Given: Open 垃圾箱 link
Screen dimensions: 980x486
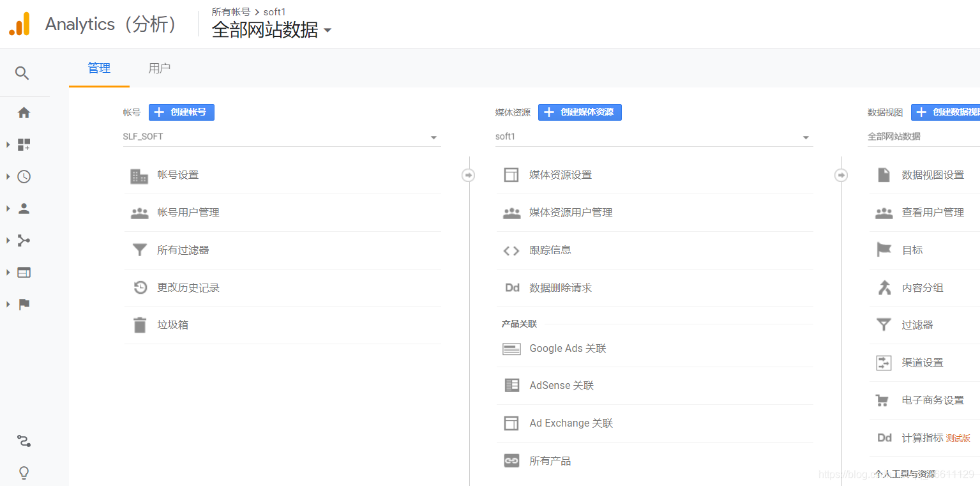Looking at the screenshot, I should (x=173, y=325).
